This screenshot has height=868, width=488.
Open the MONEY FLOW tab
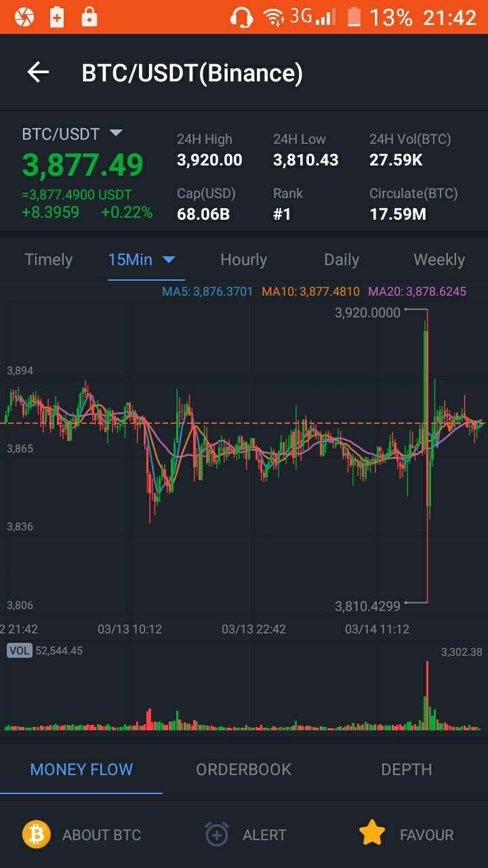click(81, 769)
